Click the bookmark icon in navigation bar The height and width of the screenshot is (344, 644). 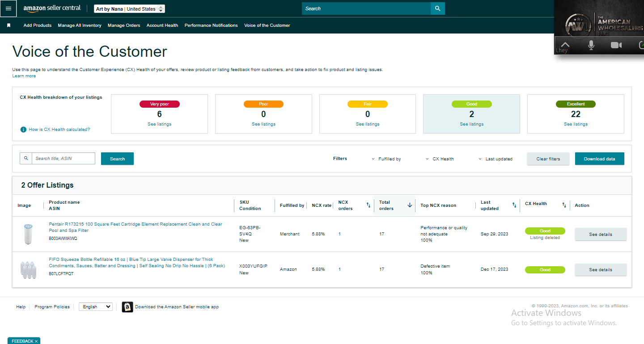pos(8,25)
